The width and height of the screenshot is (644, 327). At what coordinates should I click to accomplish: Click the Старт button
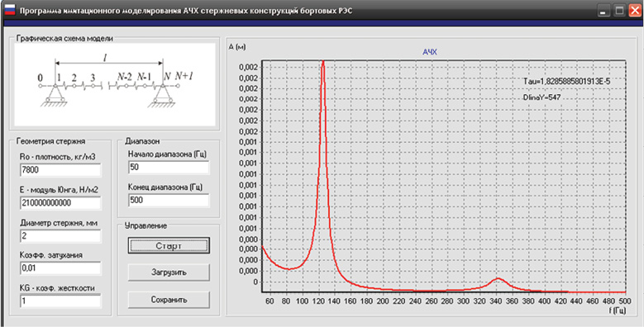click(169, 245)
